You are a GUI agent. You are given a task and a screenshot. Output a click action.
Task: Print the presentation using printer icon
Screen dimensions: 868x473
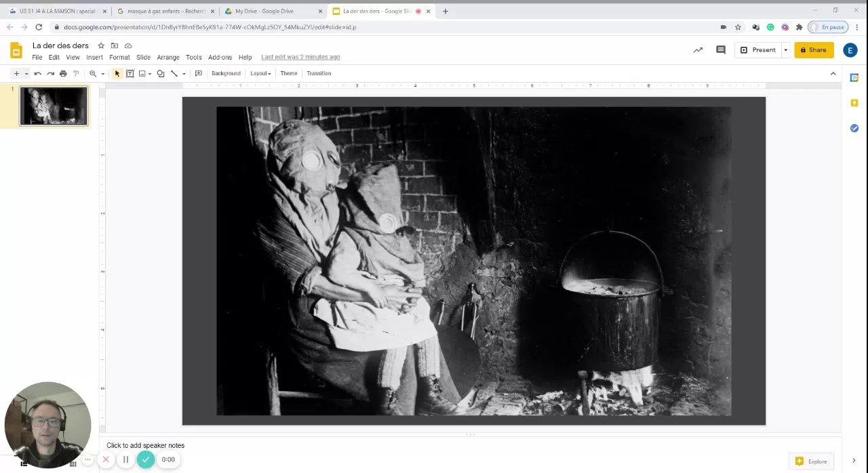tap(63, 73)
